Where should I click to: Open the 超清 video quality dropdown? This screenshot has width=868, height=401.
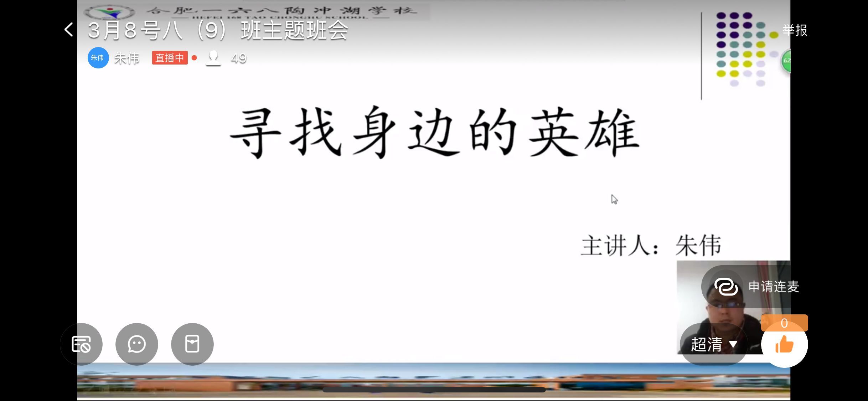713,344
